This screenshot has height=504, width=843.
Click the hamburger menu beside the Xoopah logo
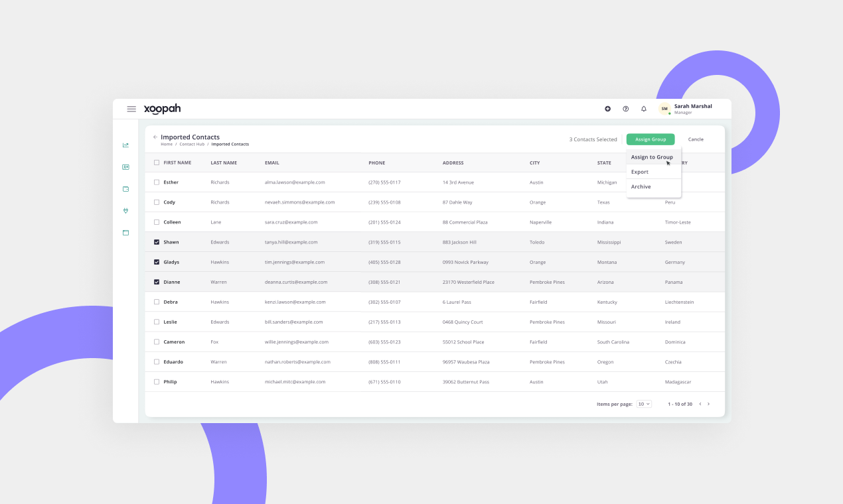click(x=131, y=109)
